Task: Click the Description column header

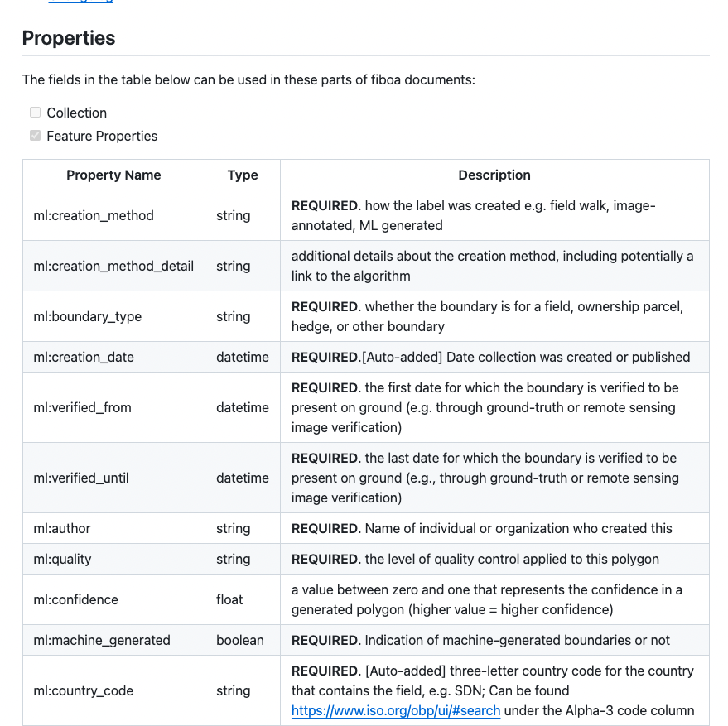Action: click(494, 175)
